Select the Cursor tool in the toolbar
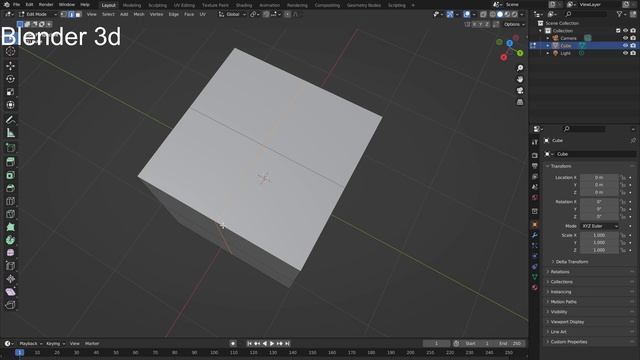 [x=11, y=51]
